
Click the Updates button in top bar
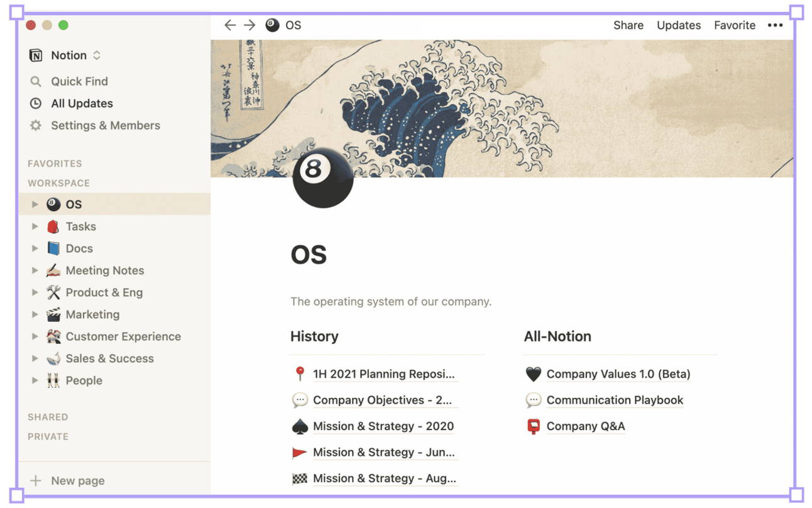point(679,25)
